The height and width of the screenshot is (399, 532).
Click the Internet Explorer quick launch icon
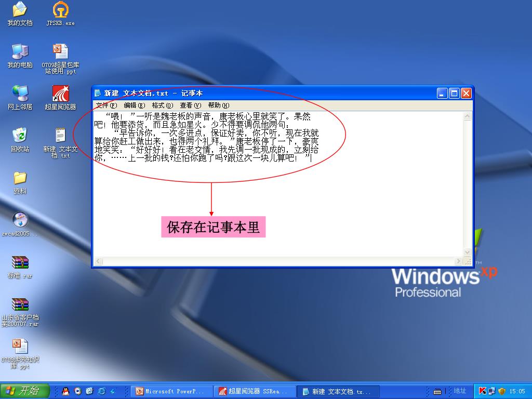(x=101, y=391)
